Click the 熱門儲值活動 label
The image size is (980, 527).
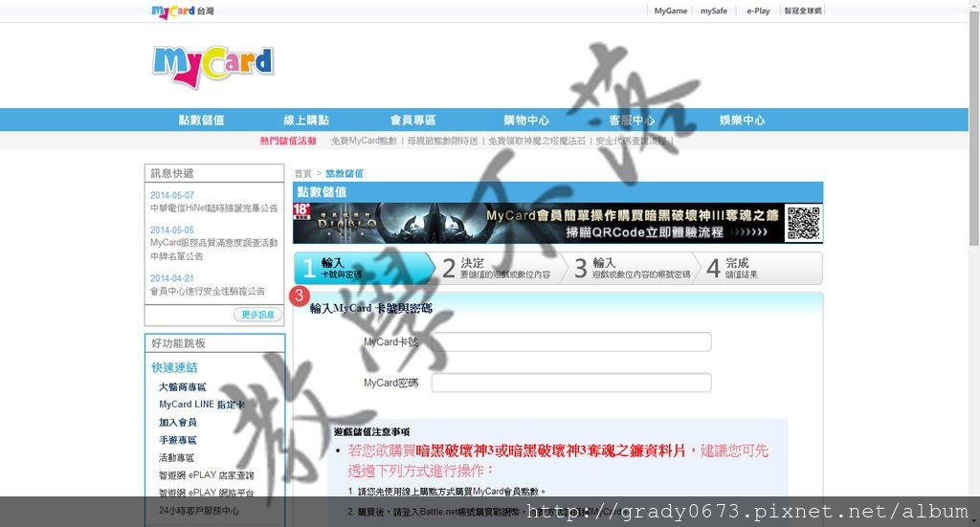(288, 142)
